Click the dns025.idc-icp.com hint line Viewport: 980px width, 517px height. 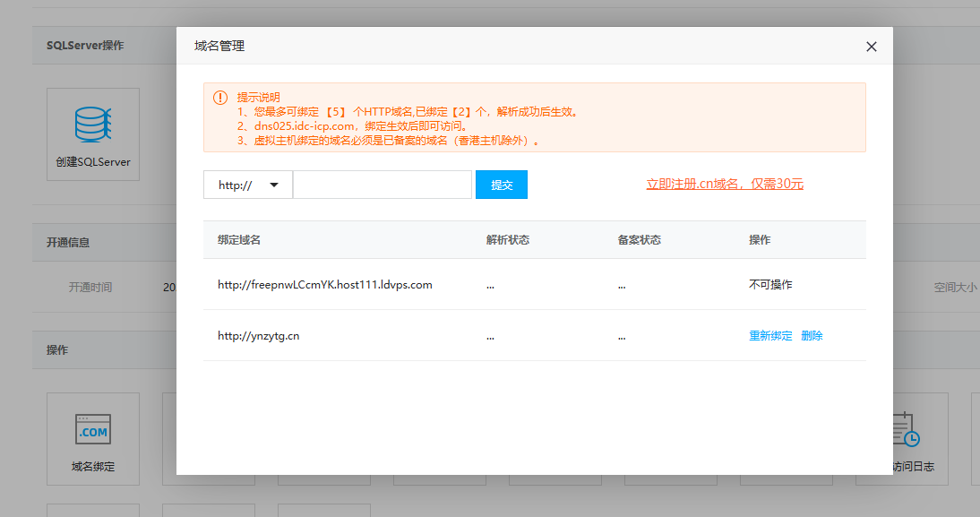353,126
